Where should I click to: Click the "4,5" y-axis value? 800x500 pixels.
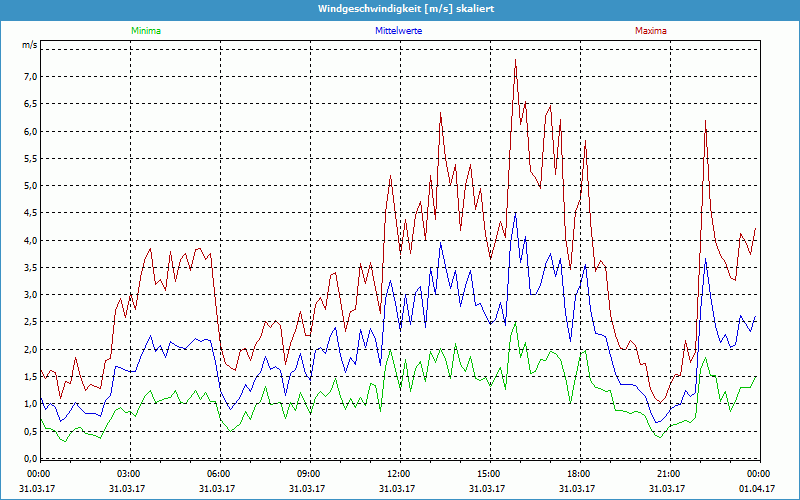[31, 213]
